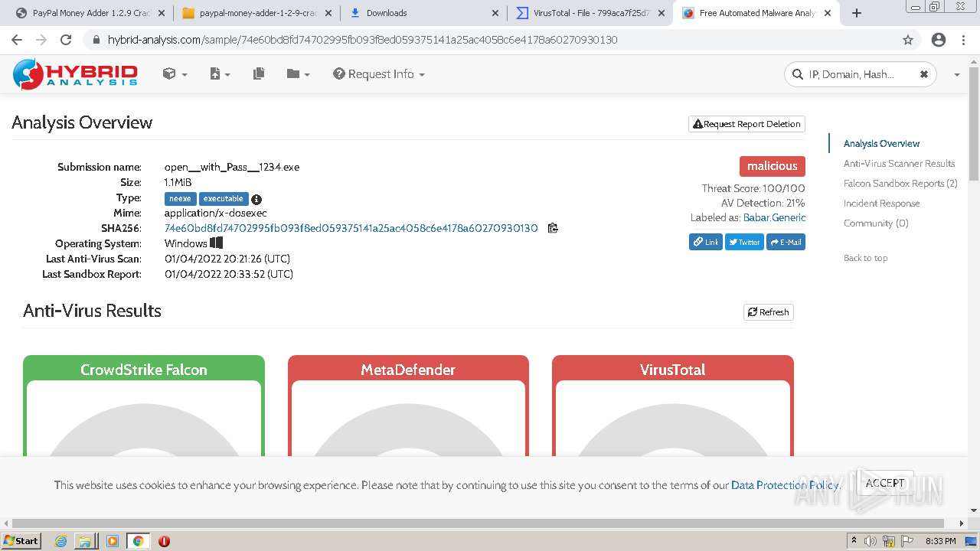Open Chrome three-dot menu

tap(963, 40)
